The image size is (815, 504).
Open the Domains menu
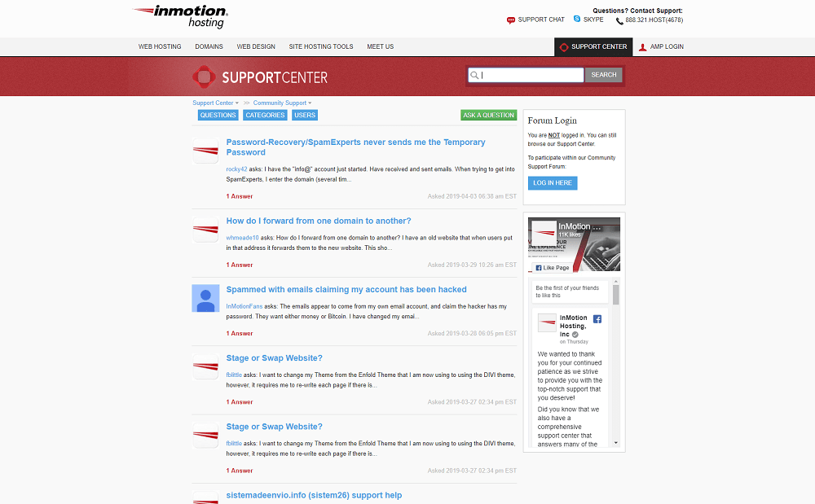209,46
